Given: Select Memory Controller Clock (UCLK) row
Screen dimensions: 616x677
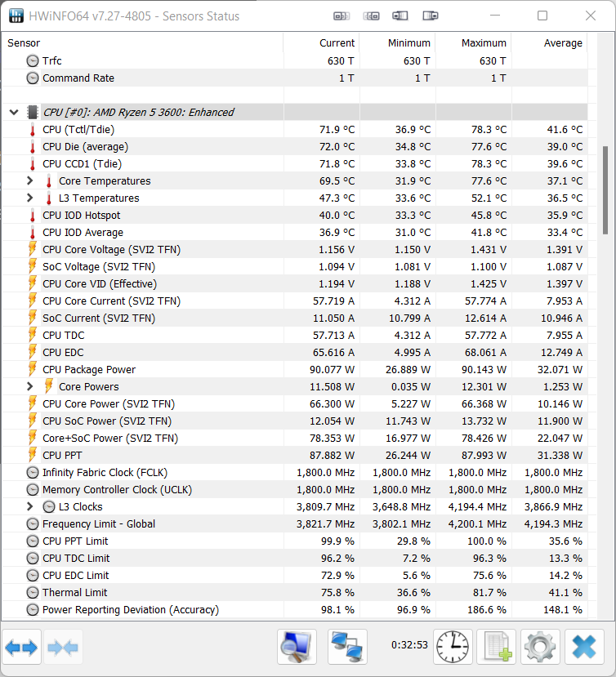Looking at the screenshot, I should click(295, 490).
